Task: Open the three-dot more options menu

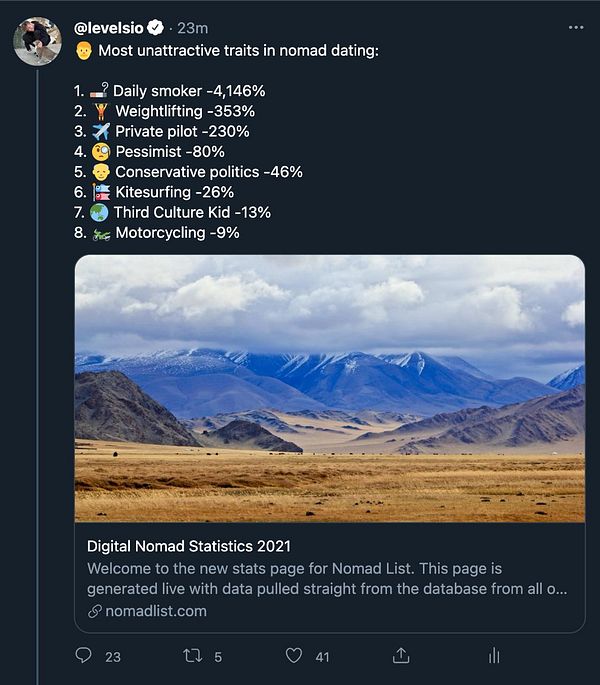Action: click(575, 27)
